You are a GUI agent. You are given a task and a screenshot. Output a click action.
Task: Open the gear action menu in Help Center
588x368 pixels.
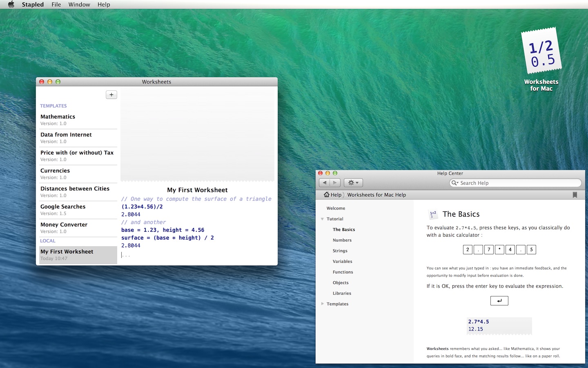(353, 183)
